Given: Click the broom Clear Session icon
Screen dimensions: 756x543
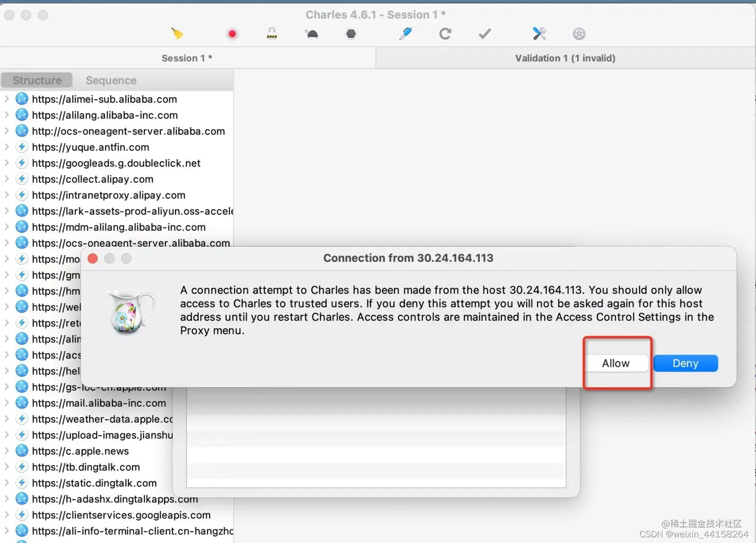Looking at the screenshot, I should coord(177,33).
